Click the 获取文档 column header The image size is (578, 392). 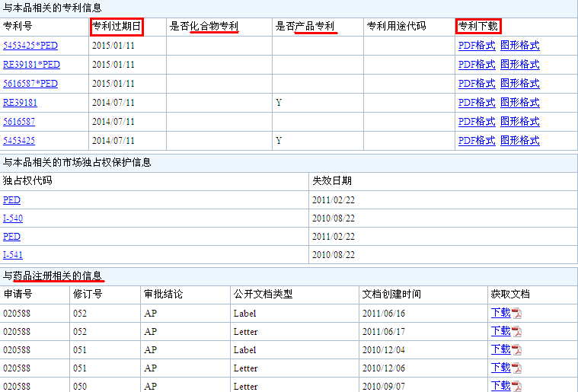click(x=510, y=295)
